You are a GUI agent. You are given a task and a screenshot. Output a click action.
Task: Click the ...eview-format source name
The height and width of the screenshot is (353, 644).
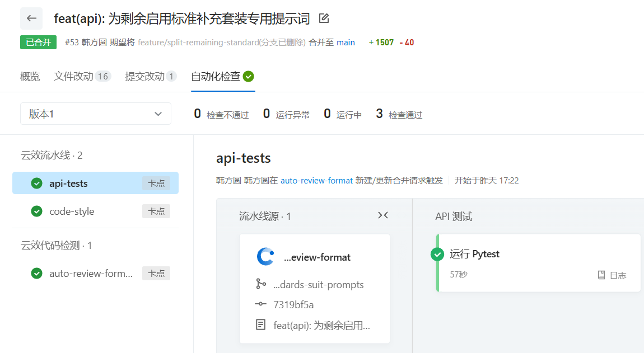[x=317, y=257]
